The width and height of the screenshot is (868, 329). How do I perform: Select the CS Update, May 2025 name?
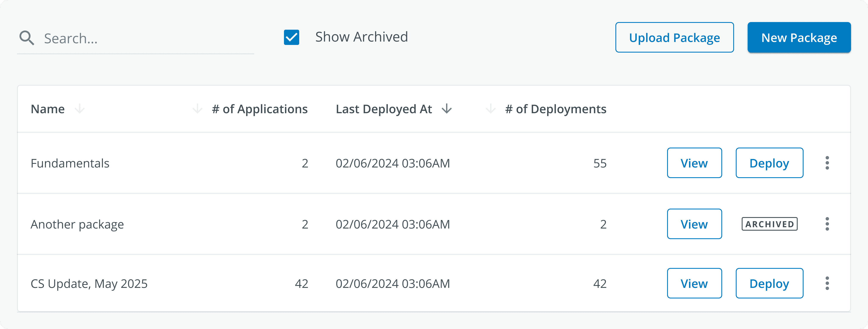click(89, 284)
